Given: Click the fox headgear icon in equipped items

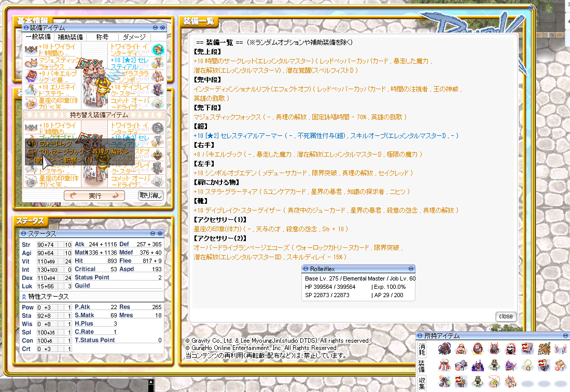Looking at the screenshot, I should (x=31, y=63).
